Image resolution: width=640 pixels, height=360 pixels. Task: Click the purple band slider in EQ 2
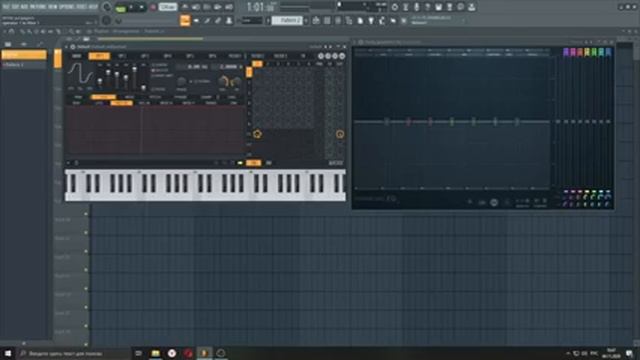pyautogui.click(x=566, y=121)
